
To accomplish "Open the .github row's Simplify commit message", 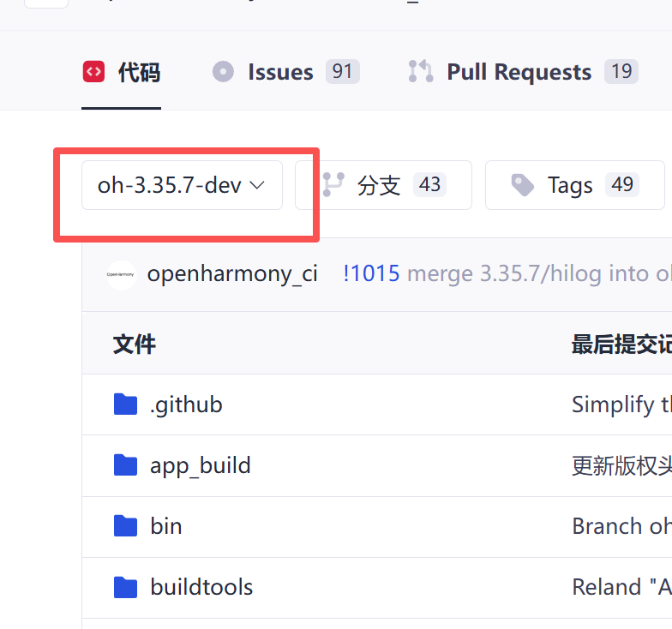I will pos(622,404).
